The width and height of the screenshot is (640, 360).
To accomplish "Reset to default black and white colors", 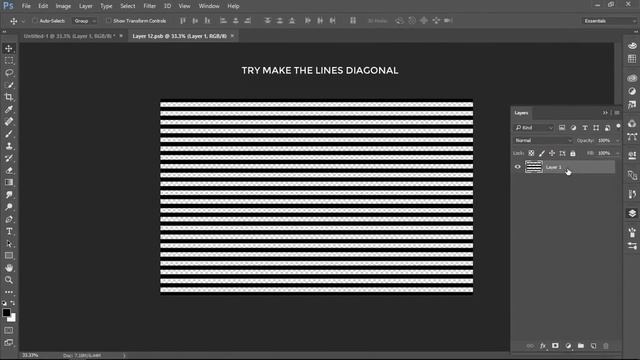I will tap(4, 303).
